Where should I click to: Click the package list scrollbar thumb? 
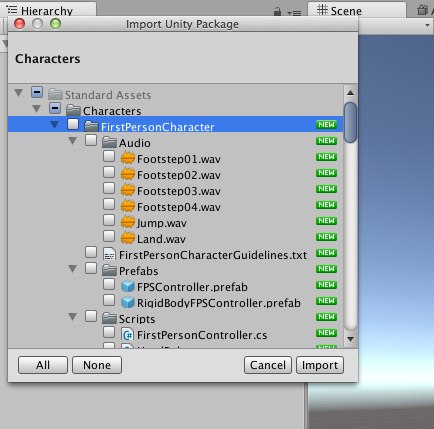click(350, 122)
